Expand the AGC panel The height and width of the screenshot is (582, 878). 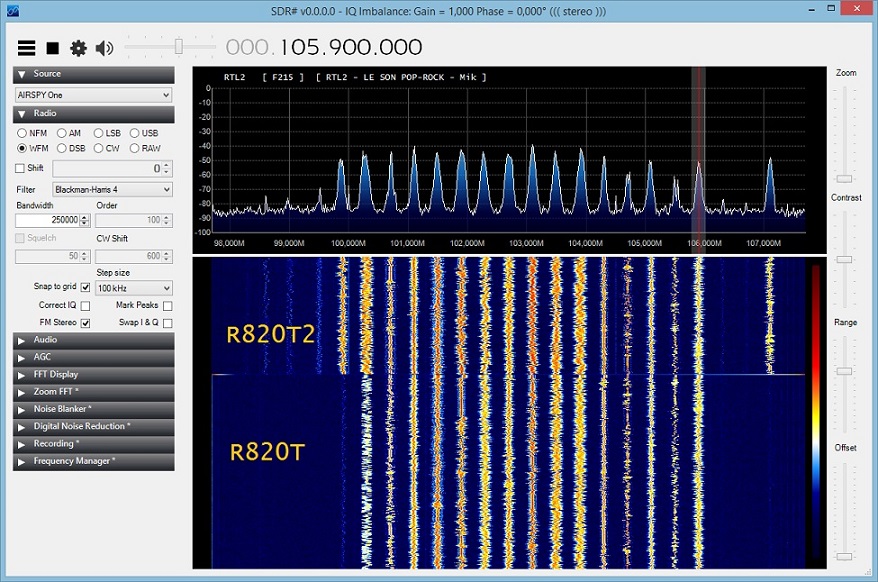(94, 357)
